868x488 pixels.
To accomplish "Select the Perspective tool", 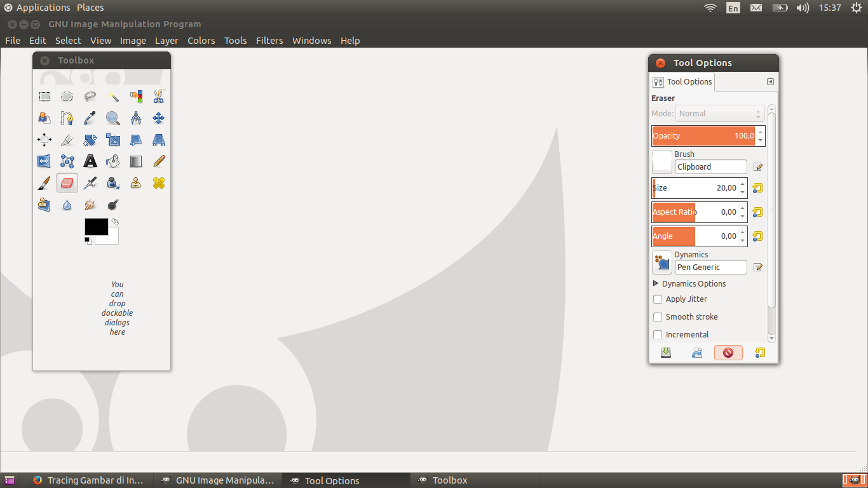I will click(159, 140).
